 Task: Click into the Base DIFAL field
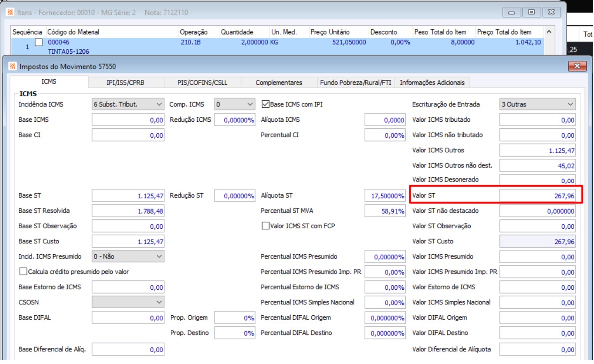click(128, 318)
